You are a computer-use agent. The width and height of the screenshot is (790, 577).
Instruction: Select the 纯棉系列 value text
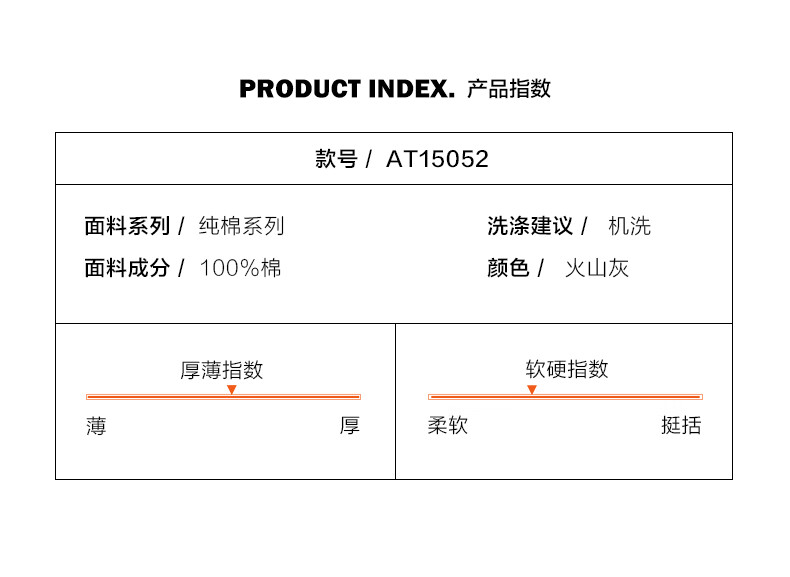(242, 226)
